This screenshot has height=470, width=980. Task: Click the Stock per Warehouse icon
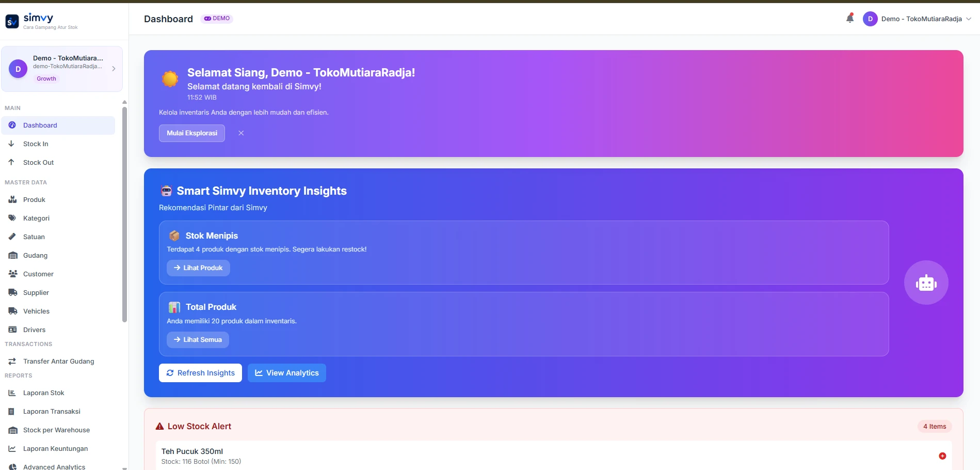[13, 430]
